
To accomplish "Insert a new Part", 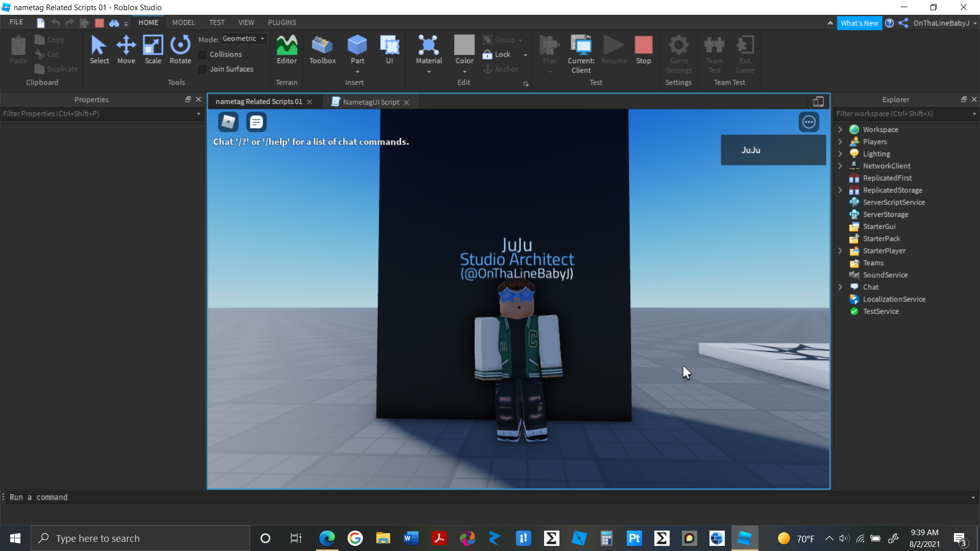I will (x=357, y=48).
